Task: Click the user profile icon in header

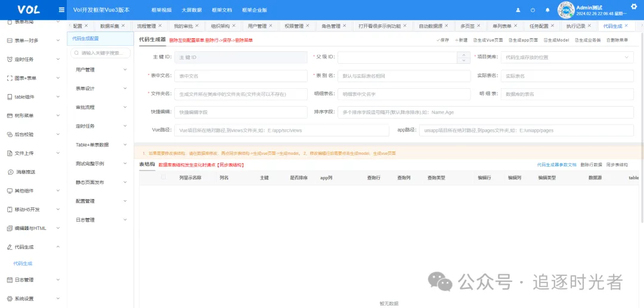Action: point(517,10)
